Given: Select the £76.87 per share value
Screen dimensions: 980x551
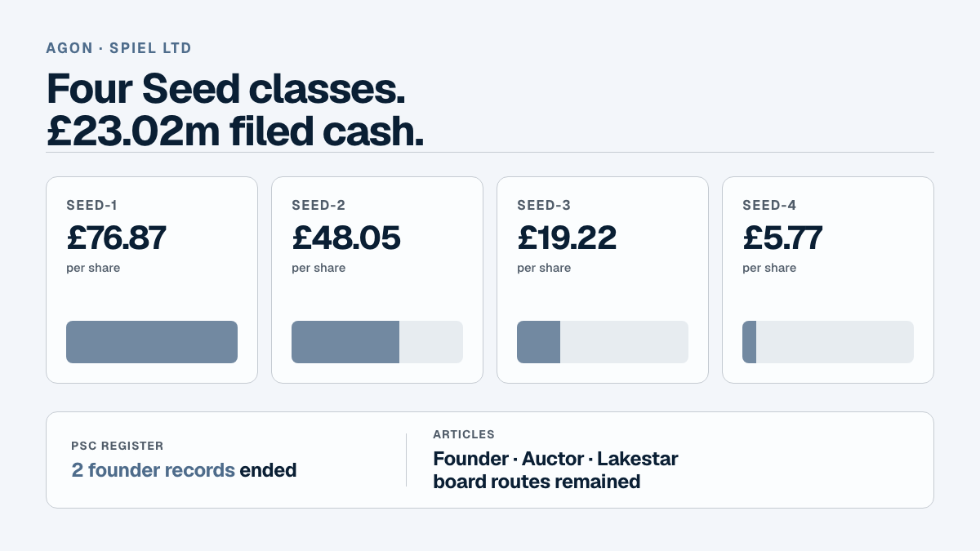Looking at the screenshot, I should tap(116, 238).
